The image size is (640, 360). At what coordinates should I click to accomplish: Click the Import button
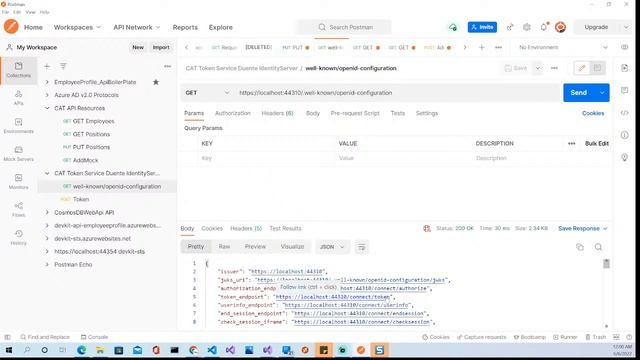161,47
